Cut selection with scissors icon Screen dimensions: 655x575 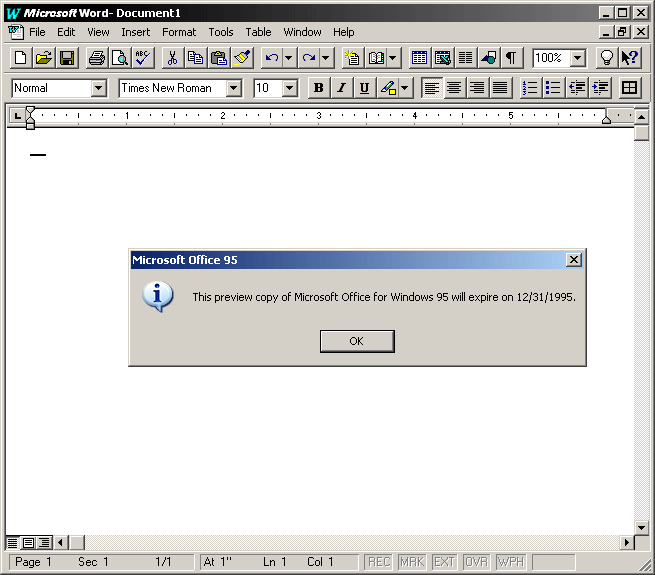(x=172, y=58)
